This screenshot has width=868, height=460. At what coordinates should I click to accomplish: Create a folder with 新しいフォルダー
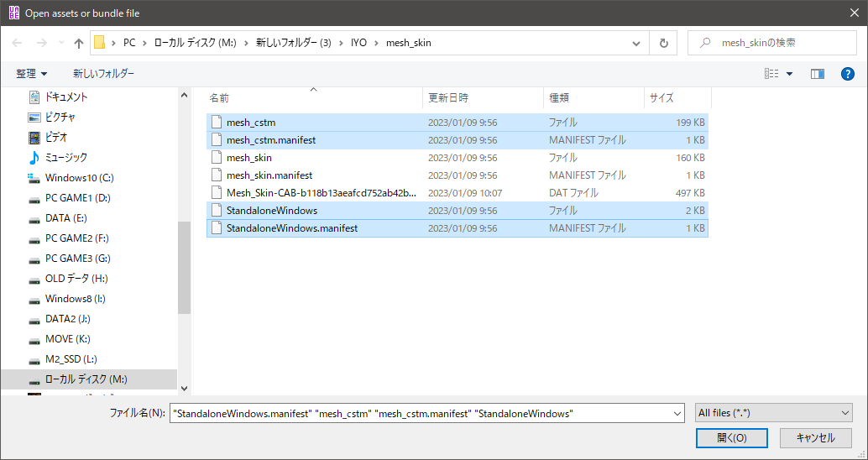point(103,74)
